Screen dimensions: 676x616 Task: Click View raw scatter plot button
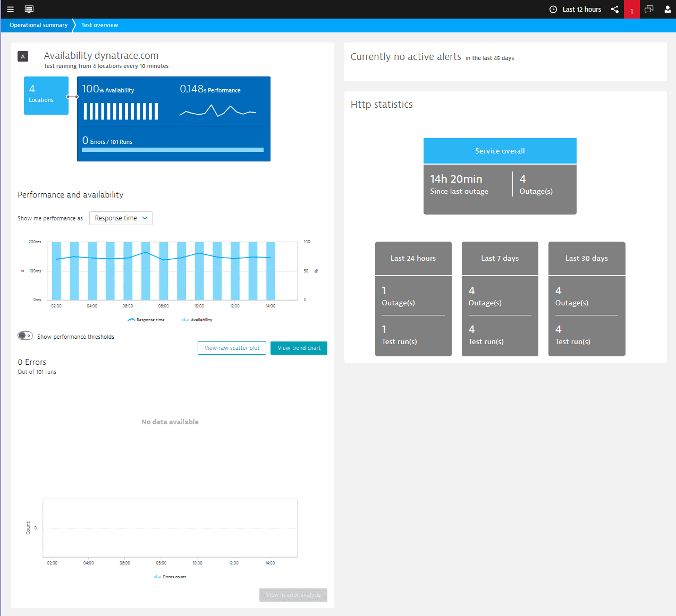(232, 348)
